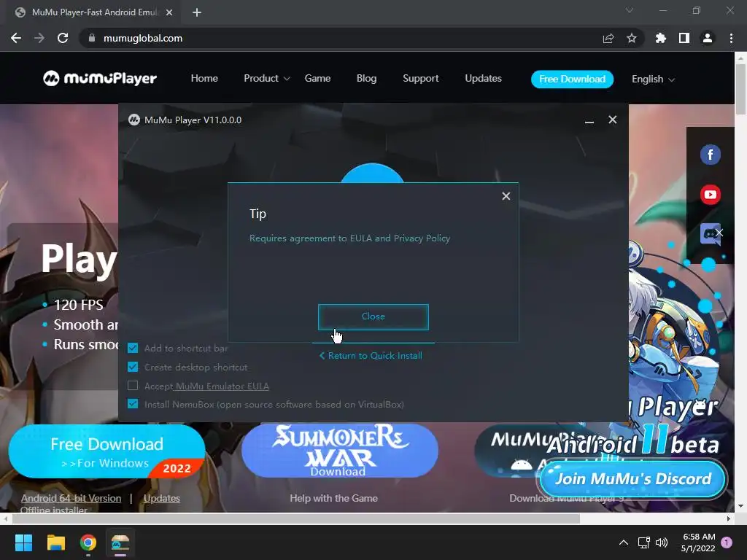
Task: Click the share page icon
Action: [x=608, y=38]
